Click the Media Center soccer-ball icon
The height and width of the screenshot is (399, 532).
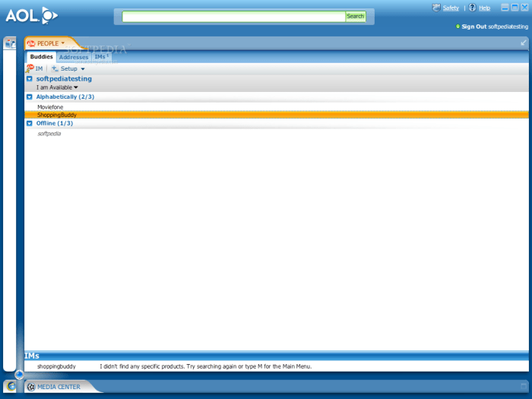pyautogui.click(x=31, y=387)
